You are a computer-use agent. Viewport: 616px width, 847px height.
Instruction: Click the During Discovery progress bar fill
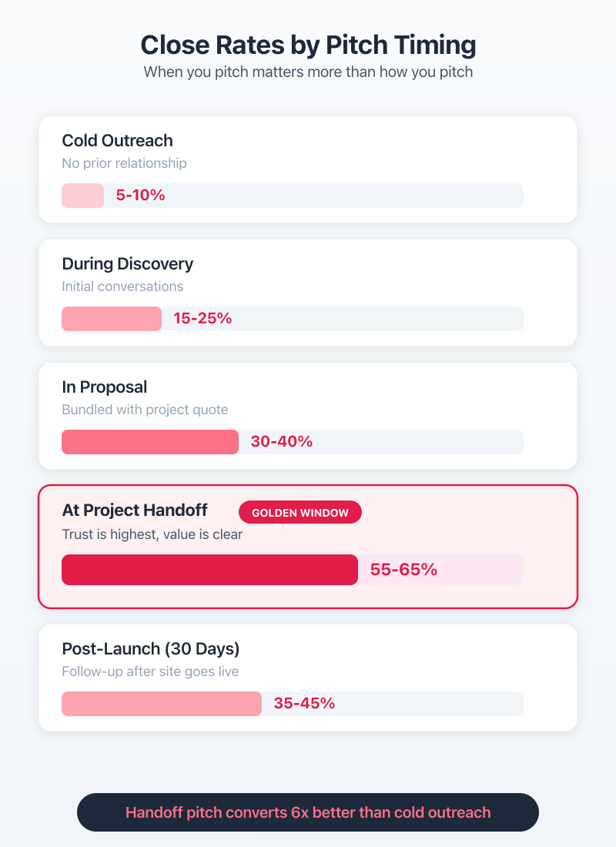[112, 319]
